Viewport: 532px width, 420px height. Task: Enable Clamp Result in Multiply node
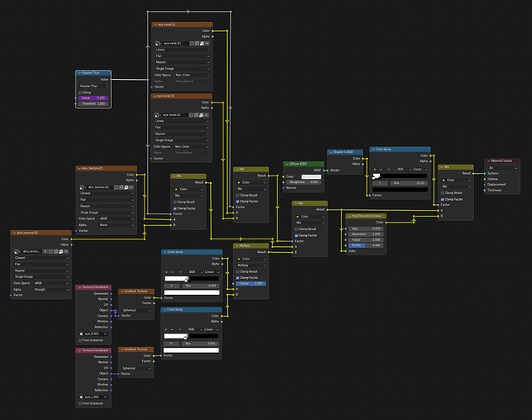click(x=238, y=271)
